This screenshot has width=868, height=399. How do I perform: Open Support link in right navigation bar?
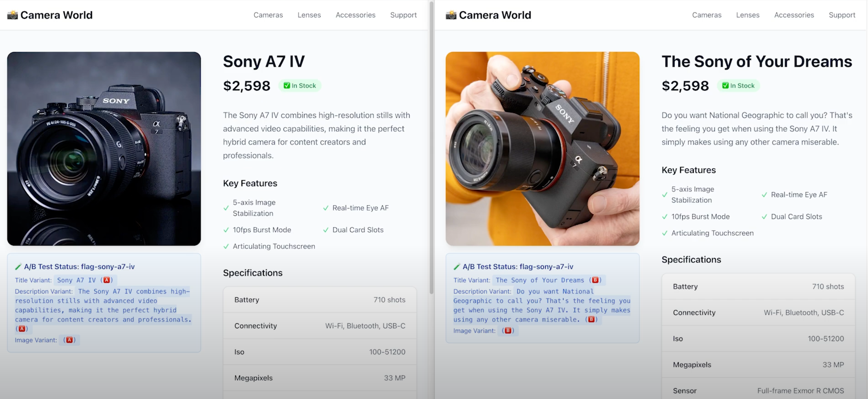click(842, 15)
